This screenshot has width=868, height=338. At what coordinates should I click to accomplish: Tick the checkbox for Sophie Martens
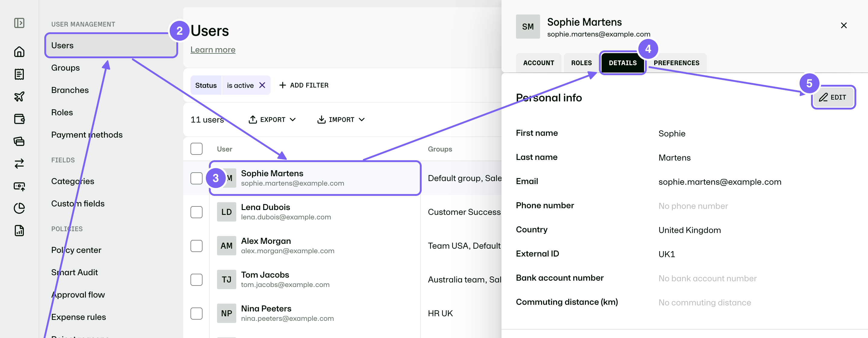click(197, 178)
